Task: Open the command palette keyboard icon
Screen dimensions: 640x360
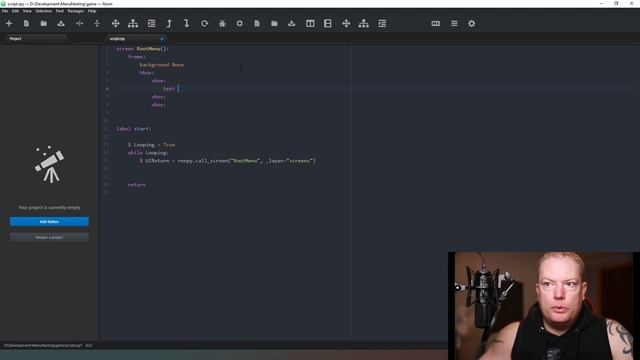Action: 436,24
